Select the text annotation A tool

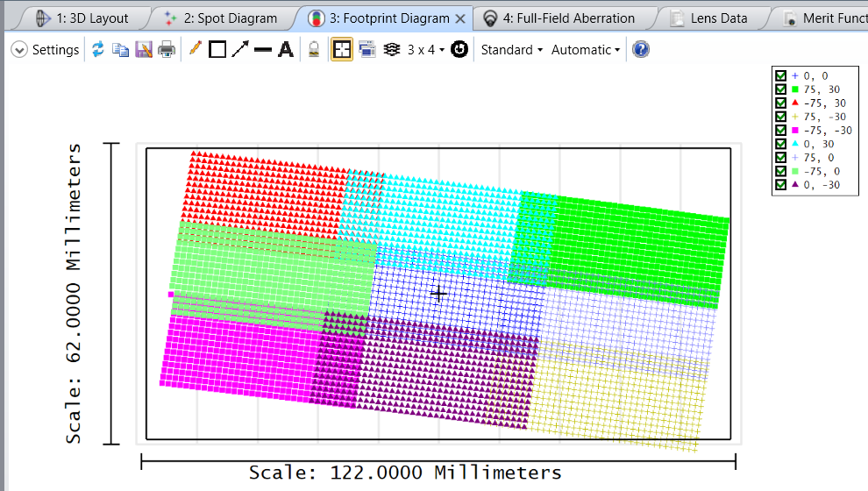pos(286,50)
